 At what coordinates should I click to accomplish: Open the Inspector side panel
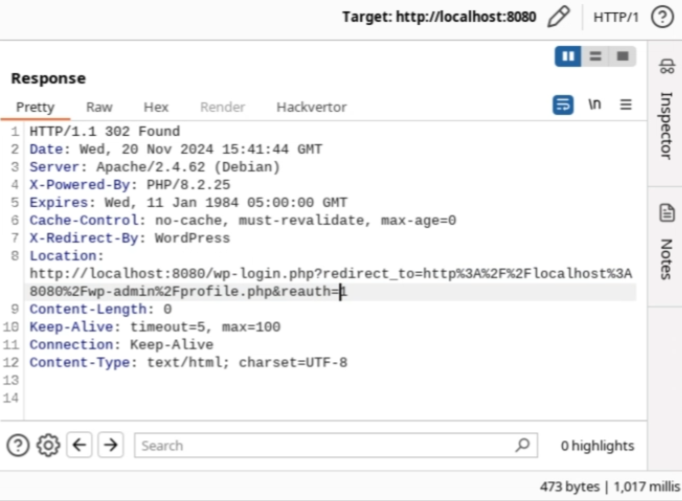pos(666,110)
